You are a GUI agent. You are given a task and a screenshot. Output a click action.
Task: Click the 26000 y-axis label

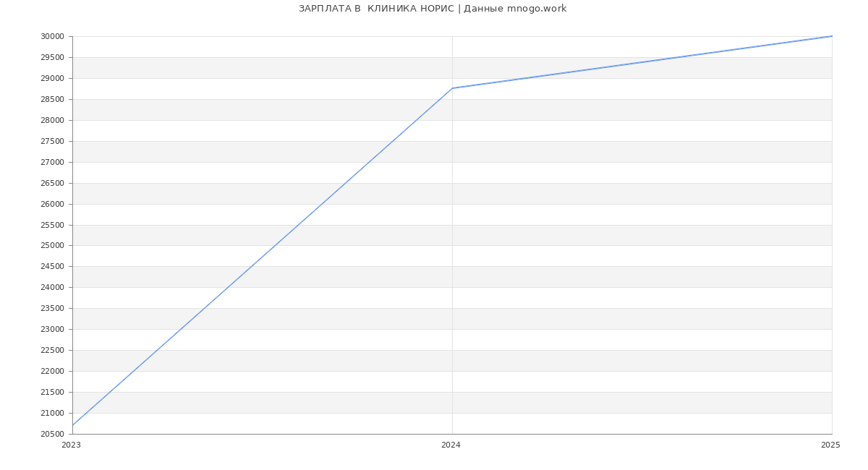[52, 204]
